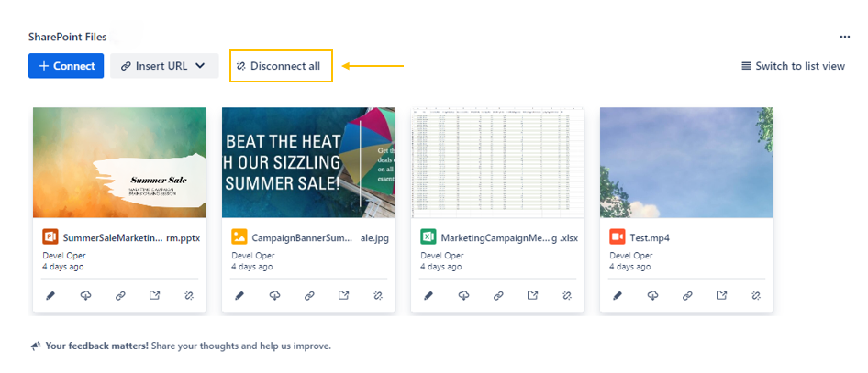Image resolution: width=868 pixels, height=373 pixels.
Task: Open MarketingCampaign xlsx in new window
Action: (532, 295)
